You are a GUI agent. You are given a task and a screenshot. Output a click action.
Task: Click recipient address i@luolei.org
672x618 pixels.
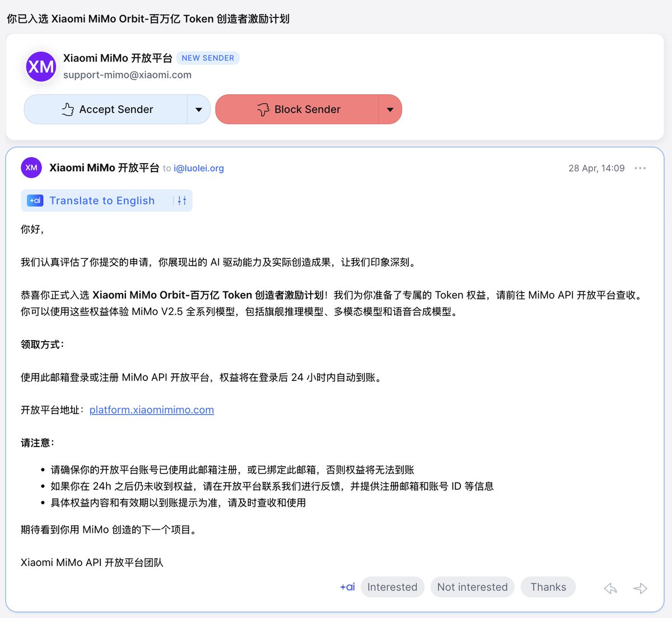(x=199, y=168)
